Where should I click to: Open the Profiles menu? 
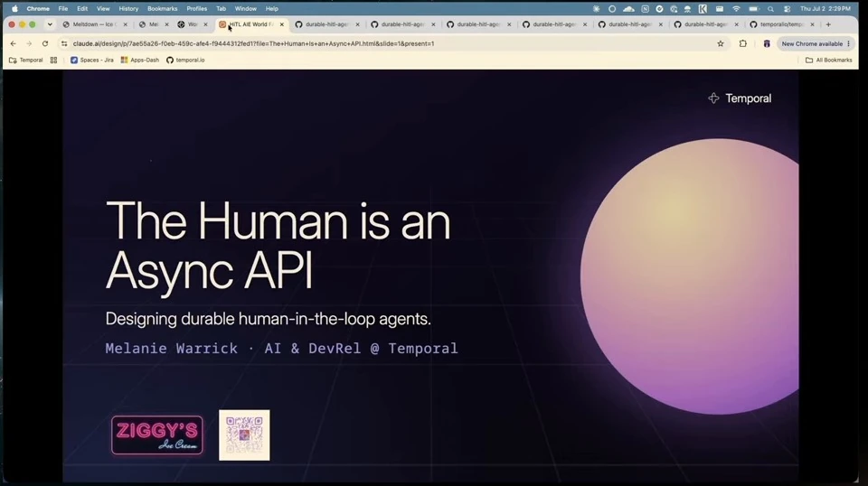coord(196,9)
